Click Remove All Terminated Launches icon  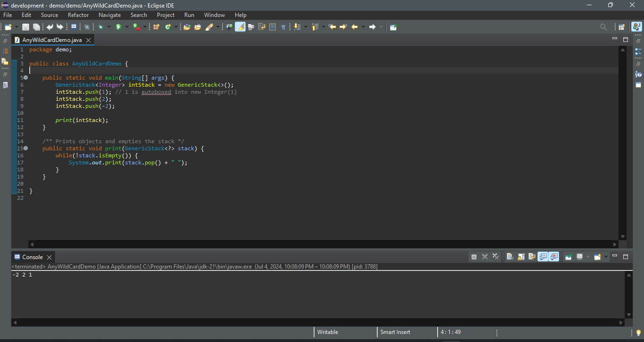point(495,257)
